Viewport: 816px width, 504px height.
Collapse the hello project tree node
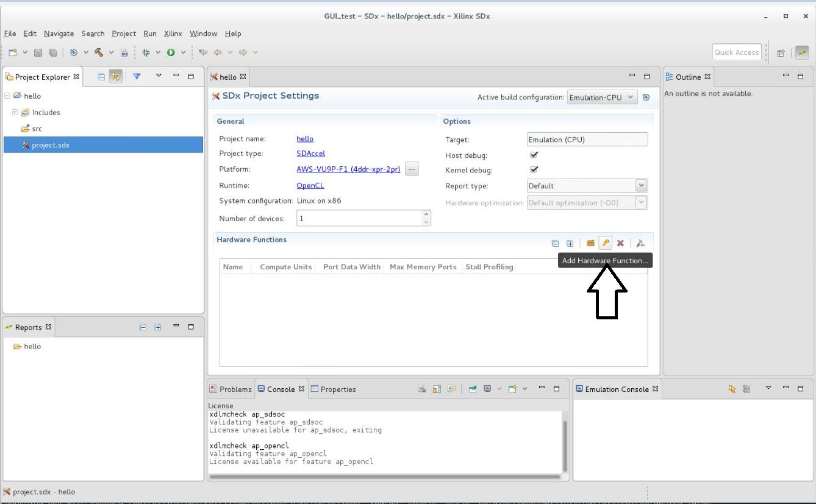tap(7, 96)
